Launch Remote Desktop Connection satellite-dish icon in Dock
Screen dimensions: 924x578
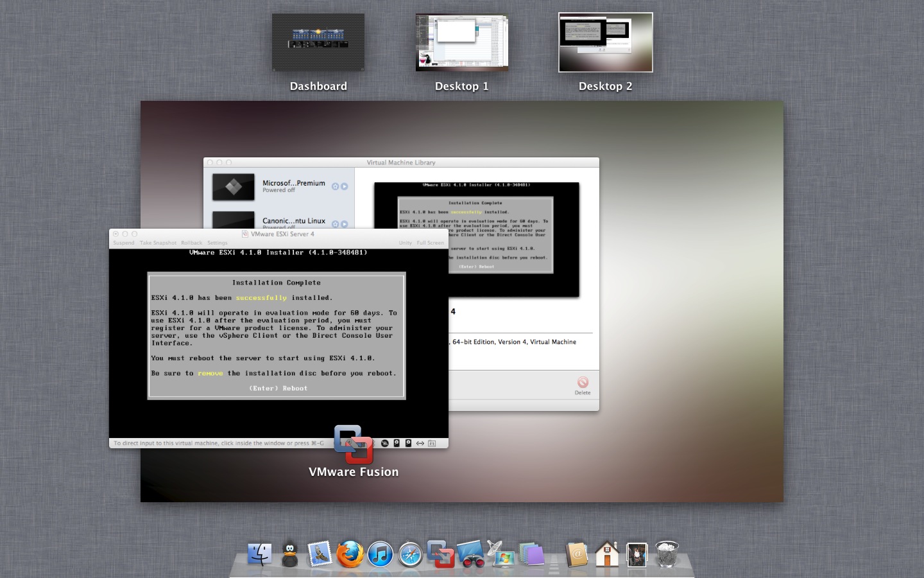(x=501, y=554)
